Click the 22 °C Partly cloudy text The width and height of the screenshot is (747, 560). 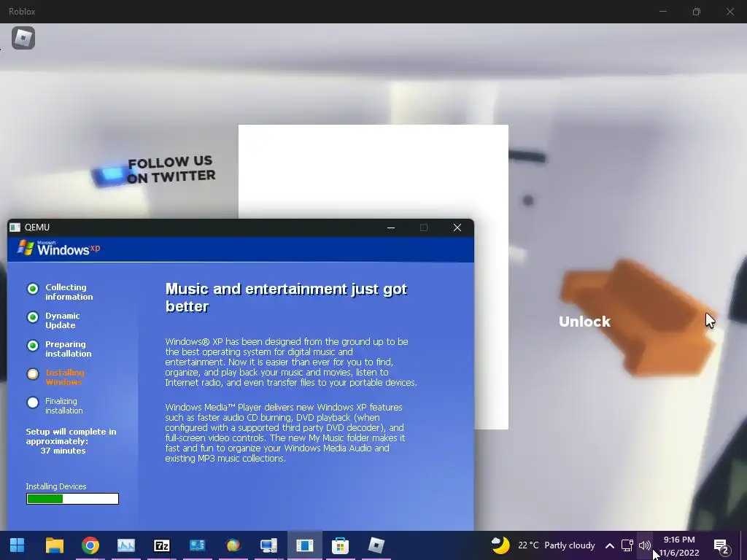pyautogui.click(x=557, y=545)
